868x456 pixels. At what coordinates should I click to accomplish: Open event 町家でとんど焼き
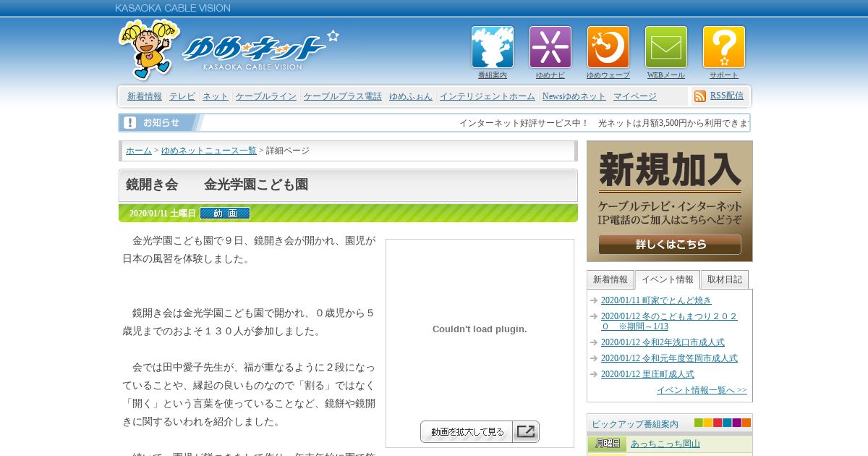click(656, 300)
